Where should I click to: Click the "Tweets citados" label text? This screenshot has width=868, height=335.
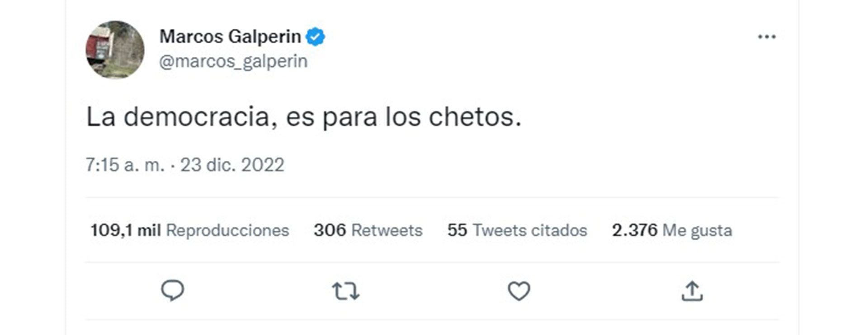point(530,230)
